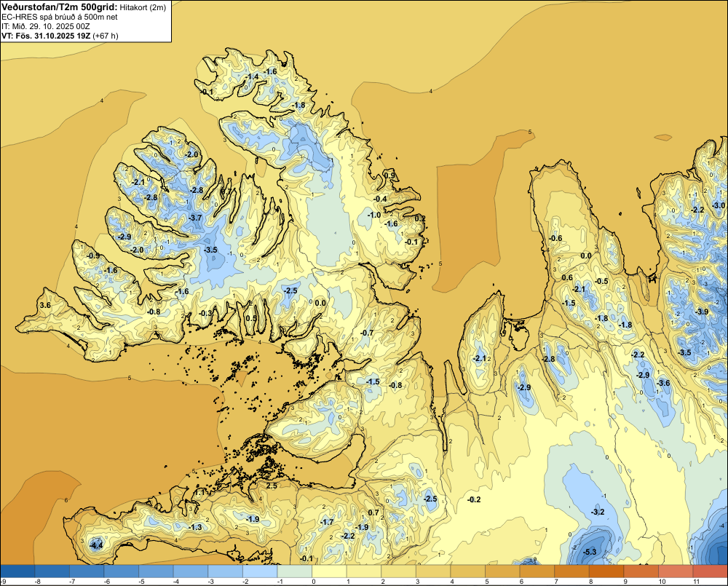Click the -0.9 temperature value

[x=93, y=256]
